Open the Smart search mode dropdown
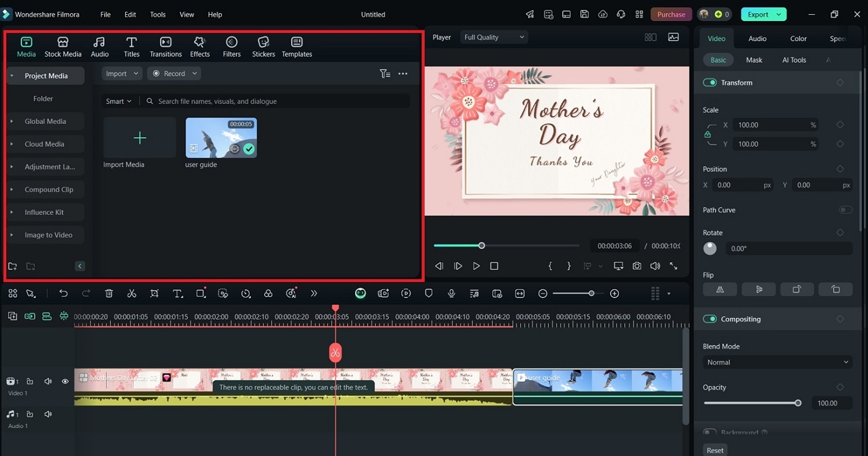Screen dimensions: 868x456 [119, 101]
